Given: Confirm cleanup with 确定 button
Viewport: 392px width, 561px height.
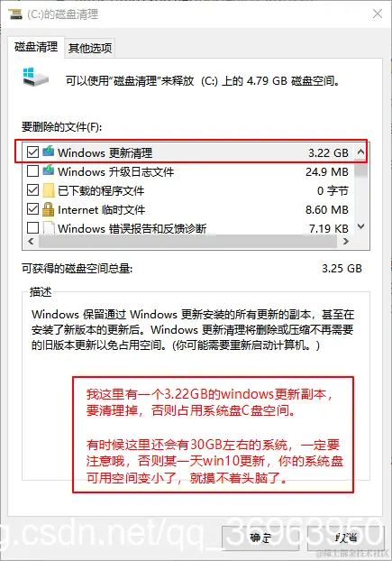Looking at the screenshot, I should [x=260, y=538].
